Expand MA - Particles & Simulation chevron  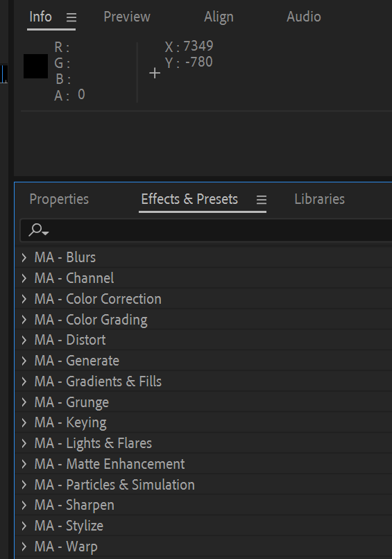click(24, 485)
